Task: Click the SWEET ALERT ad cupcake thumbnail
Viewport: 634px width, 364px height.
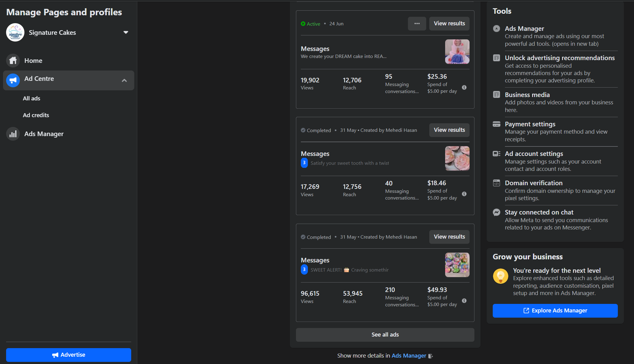Action: pyautogui.click(x=457, y=265)
